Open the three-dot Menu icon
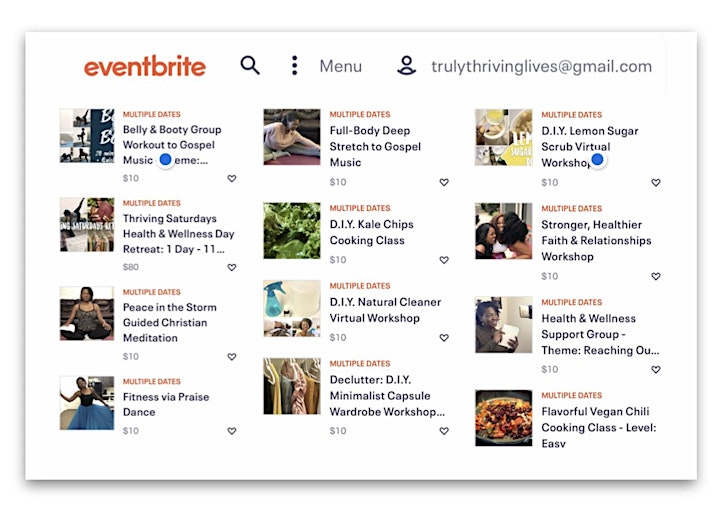Screen dimensions: 720x508 [295, 66]
